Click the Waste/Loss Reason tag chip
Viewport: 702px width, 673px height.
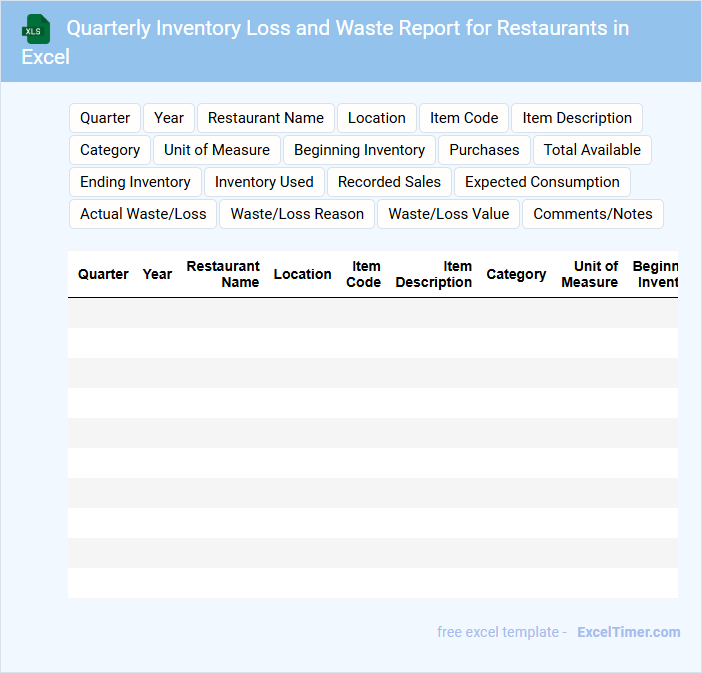pyautogui.click(x=297, y=214)
